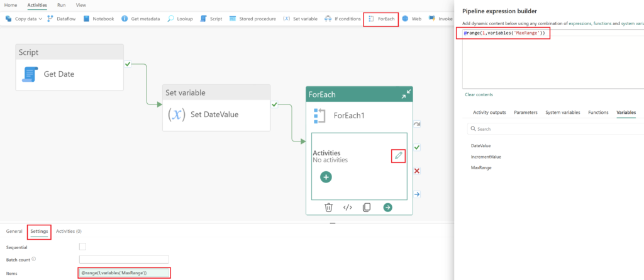Click the success checkmark output of Set DateValue

tap(274, 104)
